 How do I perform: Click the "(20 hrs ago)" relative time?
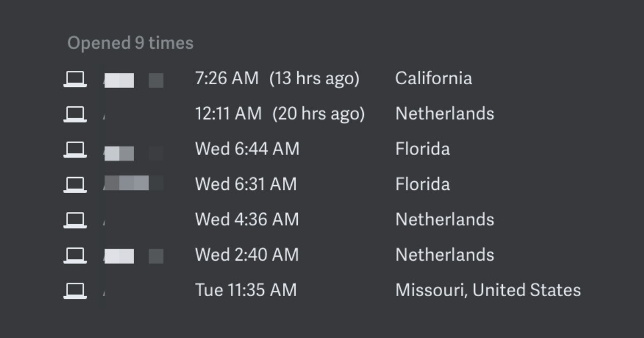point(318,114)
